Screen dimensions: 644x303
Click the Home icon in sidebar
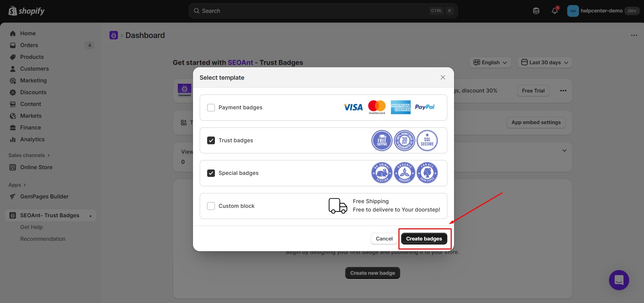coord(13,34)
